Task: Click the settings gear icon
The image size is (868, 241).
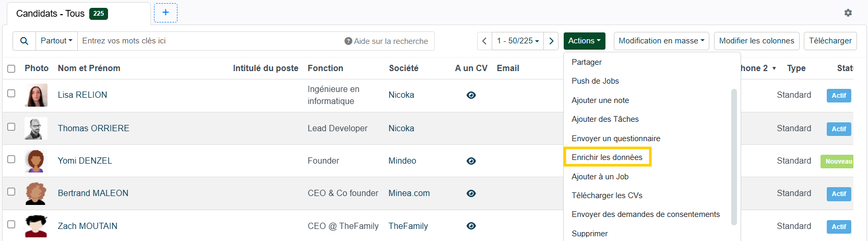Action: 848,13
